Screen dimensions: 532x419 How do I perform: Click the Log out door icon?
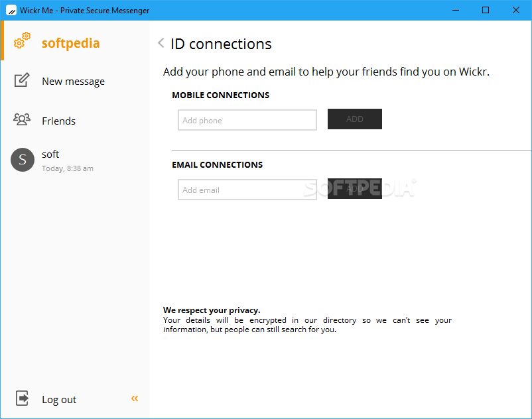[x=22, y=398]
